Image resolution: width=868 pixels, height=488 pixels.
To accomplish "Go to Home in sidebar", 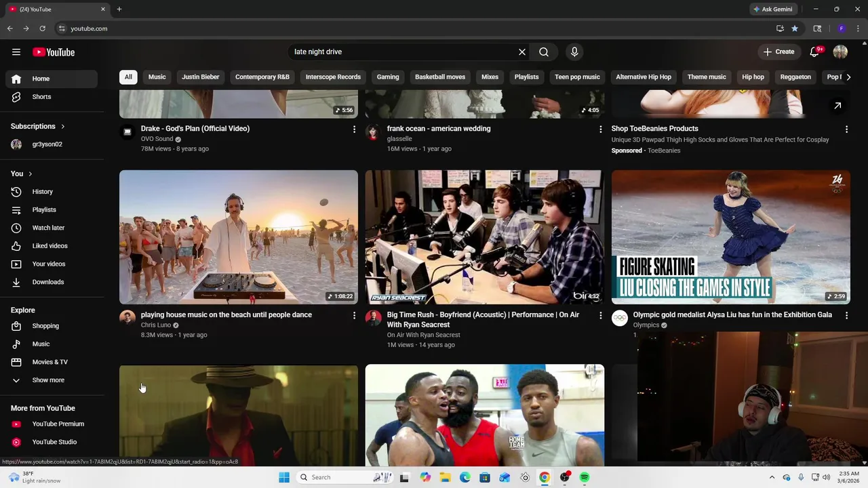I will click(52, 79).
